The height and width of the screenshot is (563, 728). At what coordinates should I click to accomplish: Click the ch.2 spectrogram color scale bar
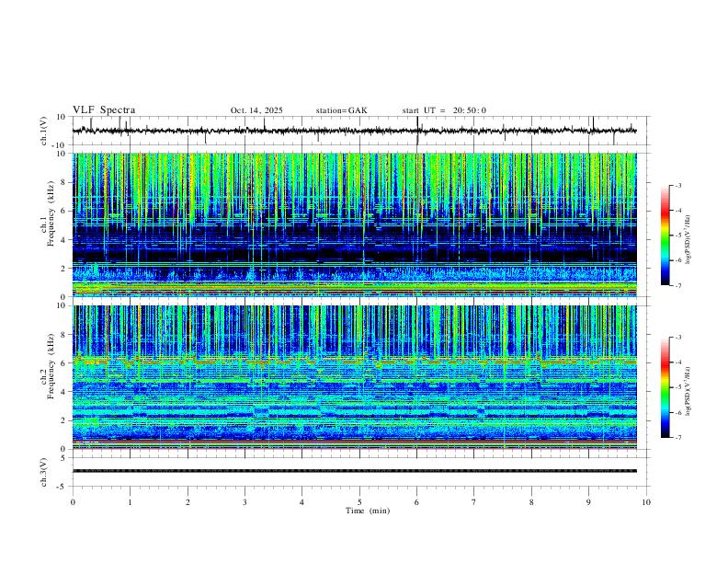tap(665, 387)
